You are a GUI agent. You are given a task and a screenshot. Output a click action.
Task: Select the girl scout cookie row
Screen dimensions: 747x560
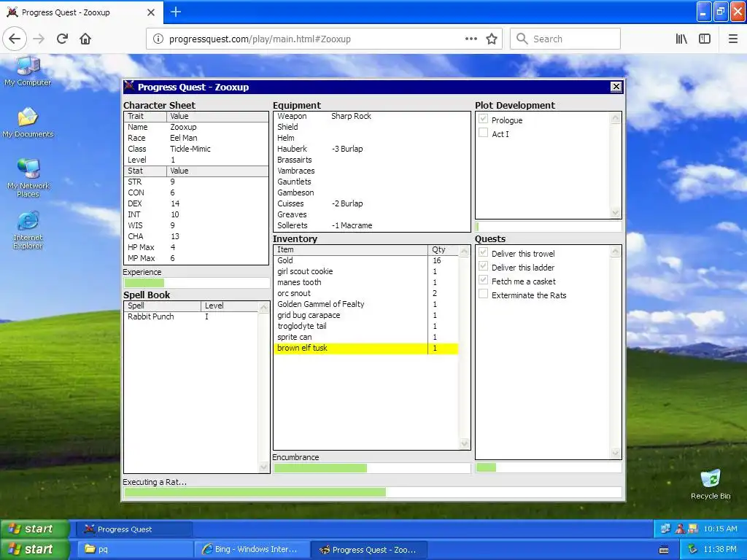[366, 271]
